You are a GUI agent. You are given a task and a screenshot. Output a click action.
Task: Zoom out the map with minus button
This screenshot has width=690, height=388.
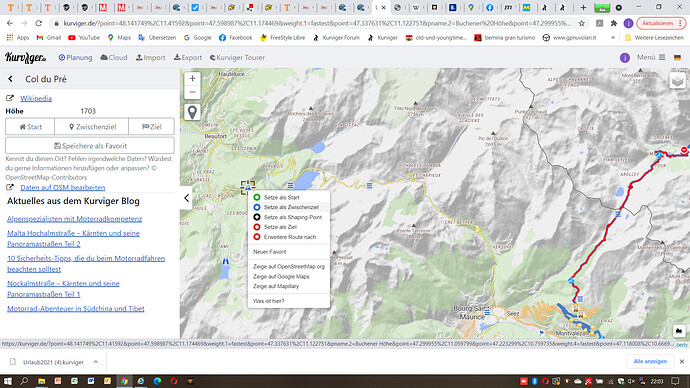click(x=192, y=92)
